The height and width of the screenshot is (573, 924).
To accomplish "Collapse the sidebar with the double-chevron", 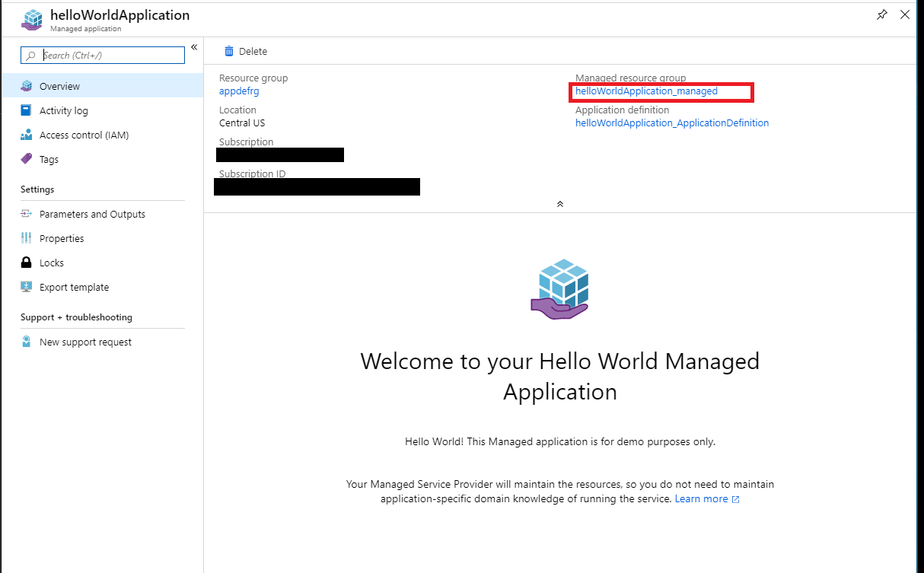I will tap(194, 47).
